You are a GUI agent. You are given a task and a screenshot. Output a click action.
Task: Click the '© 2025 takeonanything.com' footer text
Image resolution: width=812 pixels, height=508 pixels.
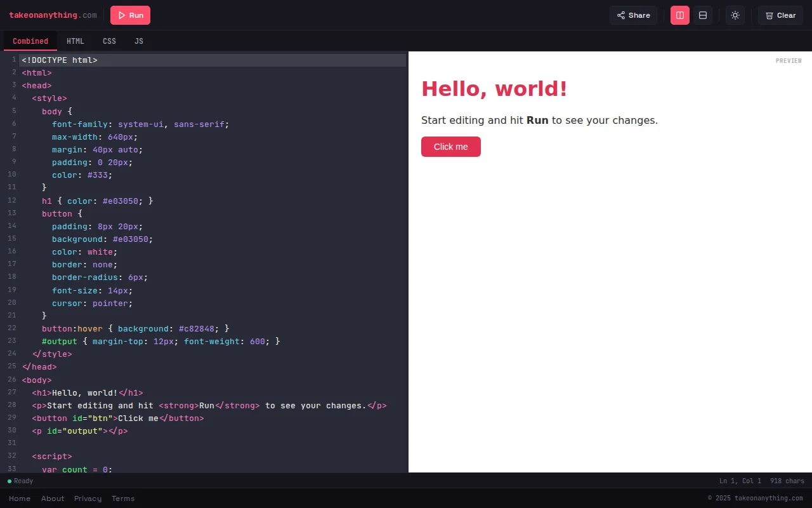tap(756, 498)
